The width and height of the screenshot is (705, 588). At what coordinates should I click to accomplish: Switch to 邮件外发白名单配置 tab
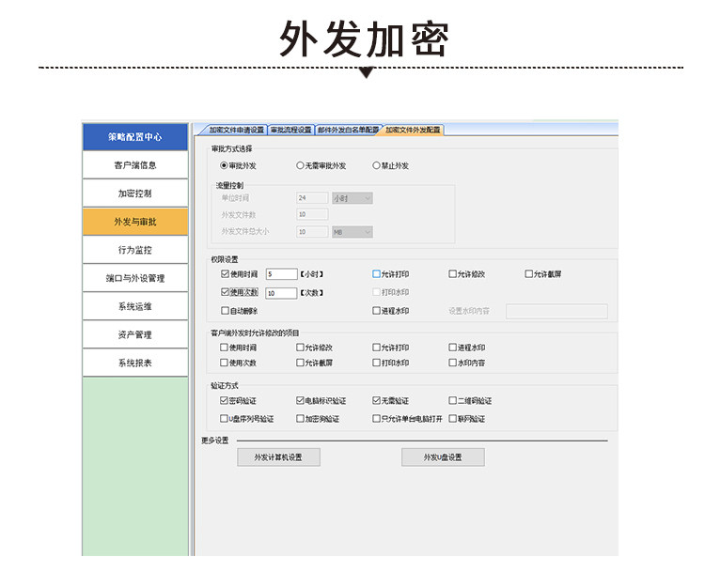[x=348, y=130]
